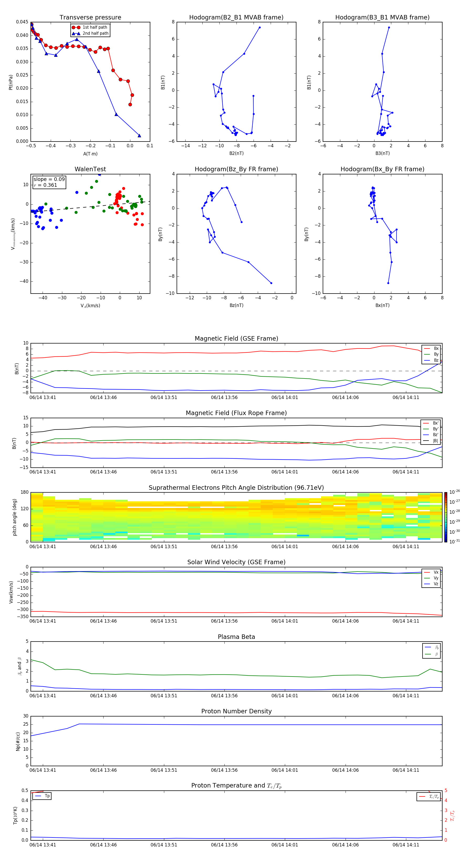Click the black line sample beside |B| in legend

tap(426, 441)
